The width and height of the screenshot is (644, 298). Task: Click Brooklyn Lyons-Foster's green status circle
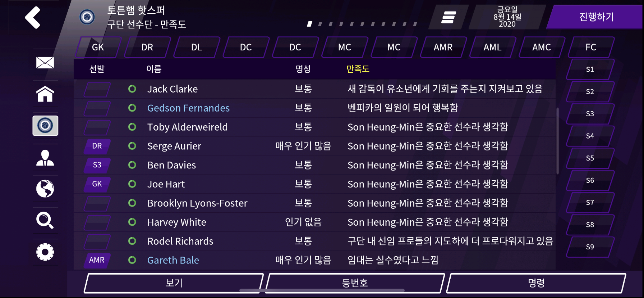coord(132,203)
